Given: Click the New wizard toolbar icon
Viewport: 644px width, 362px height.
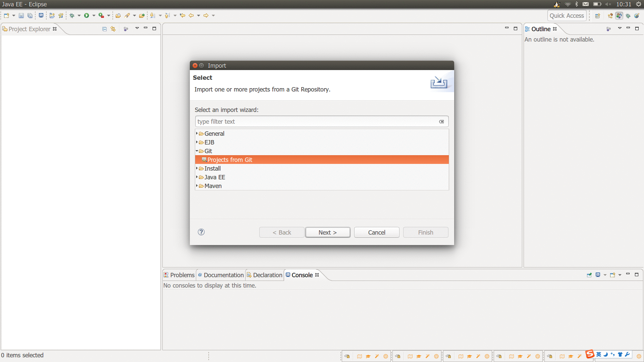Looking at the screenshot, I should (x=6, y=15).
